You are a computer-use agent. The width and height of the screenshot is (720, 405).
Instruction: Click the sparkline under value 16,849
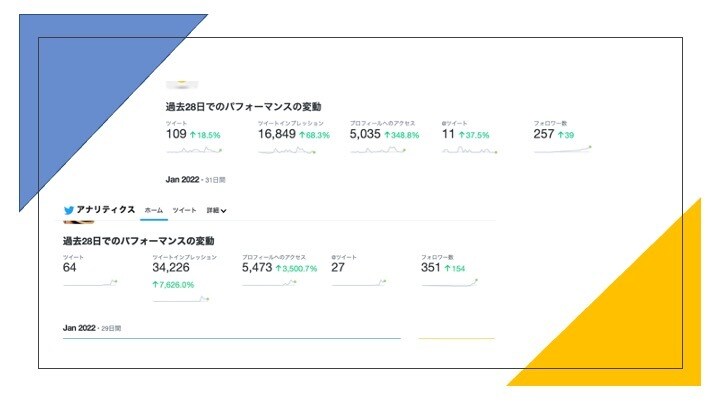[x=287, y=150]
